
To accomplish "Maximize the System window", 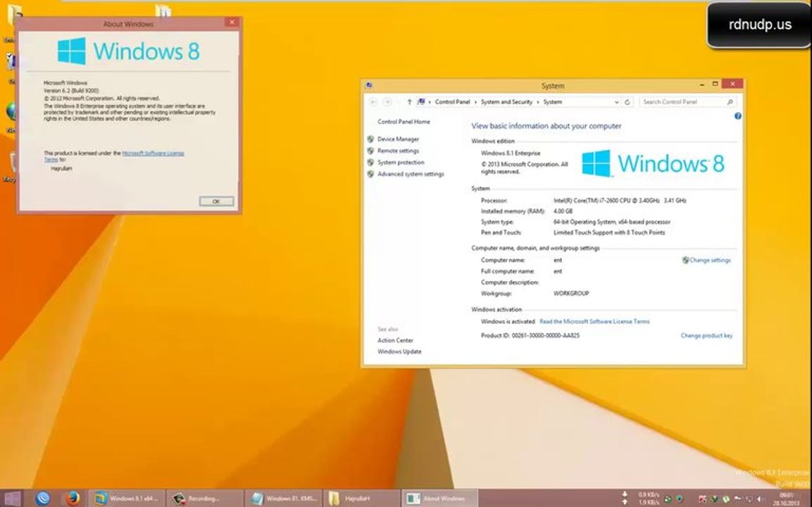I will (x=715, y=84).
